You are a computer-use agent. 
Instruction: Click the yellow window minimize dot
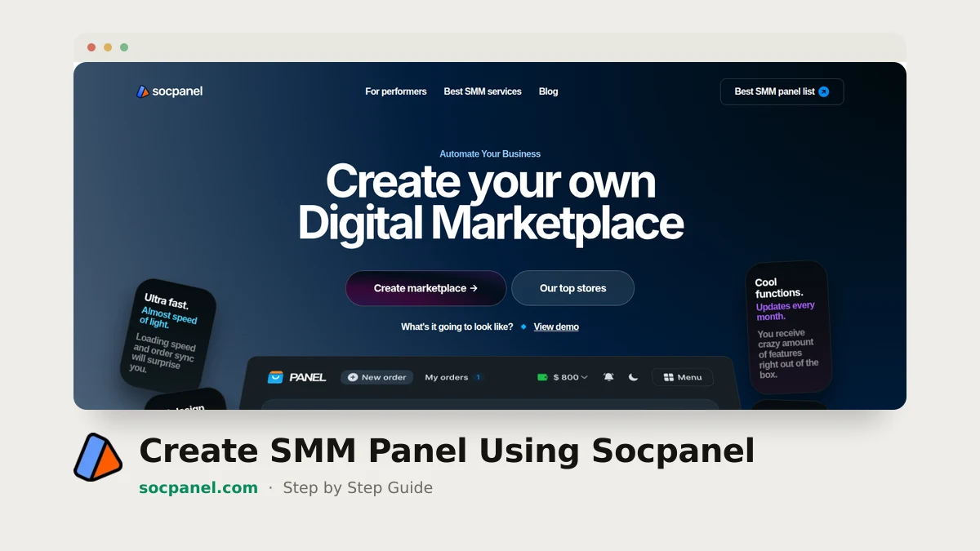108,47
